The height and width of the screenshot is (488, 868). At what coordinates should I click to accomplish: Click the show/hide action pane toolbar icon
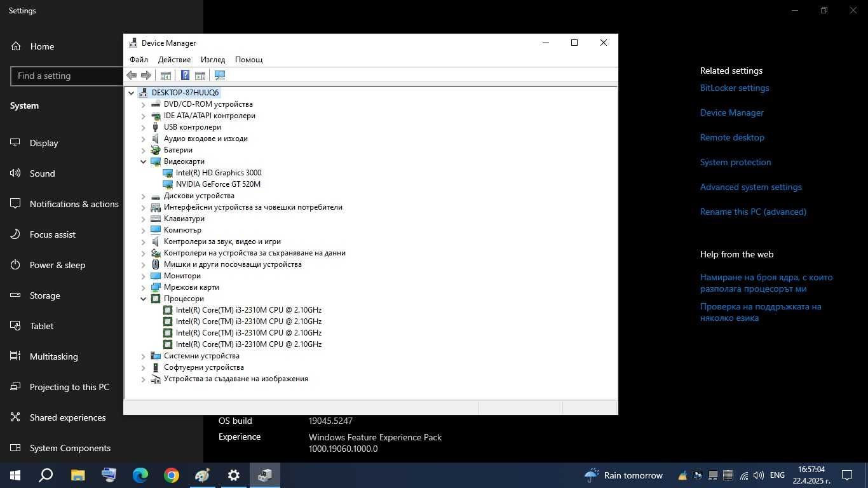200,75
